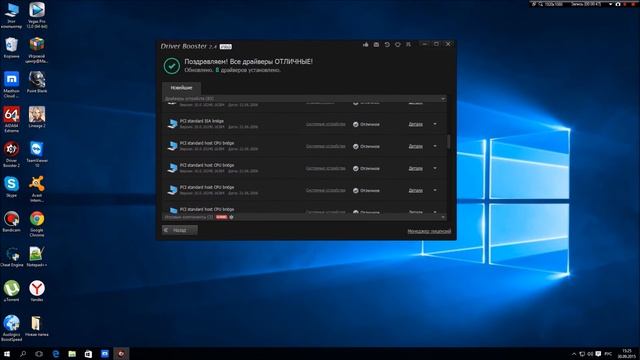The width and height of the screenshot is (640, 360).
Task: Open the 'Новая папка' folder icon
Action: click(x=37, y=326)
